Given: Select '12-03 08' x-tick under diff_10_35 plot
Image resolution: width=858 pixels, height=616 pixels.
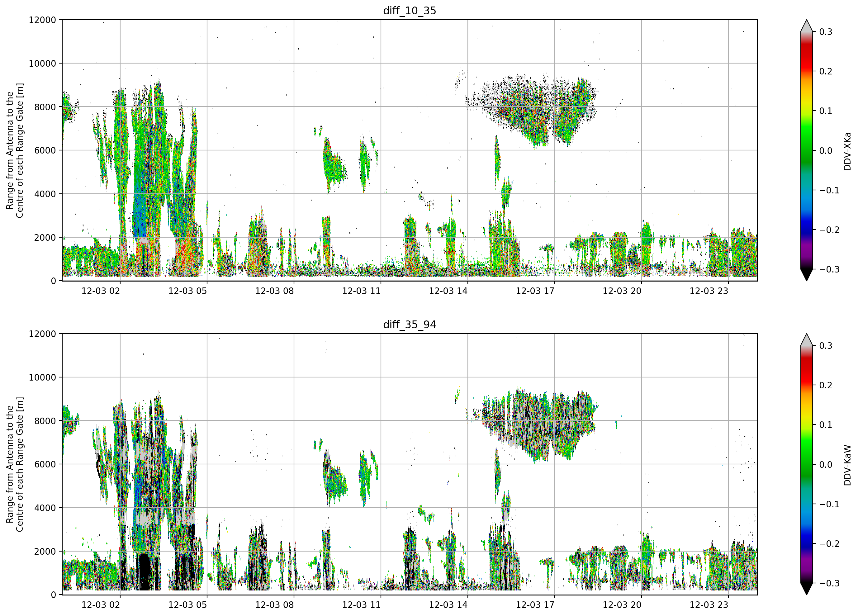Looking at the screenshot, I should coord(275,291).
